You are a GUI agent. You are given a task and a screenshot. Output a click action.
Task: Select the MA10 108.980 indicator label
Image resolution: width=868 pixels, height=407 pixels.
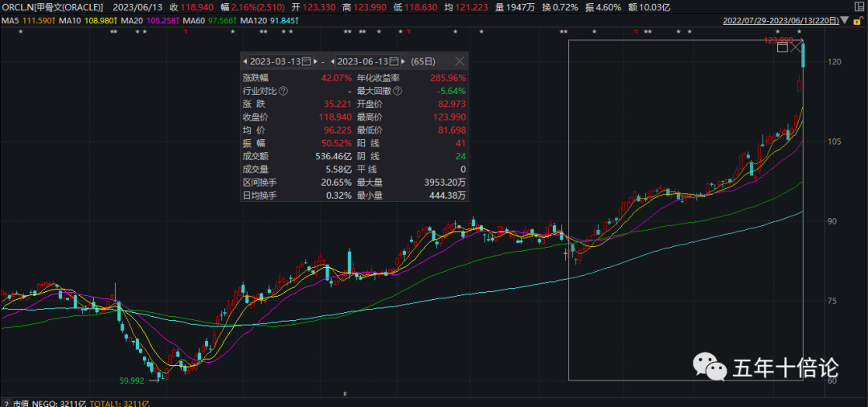click(87, 21)
